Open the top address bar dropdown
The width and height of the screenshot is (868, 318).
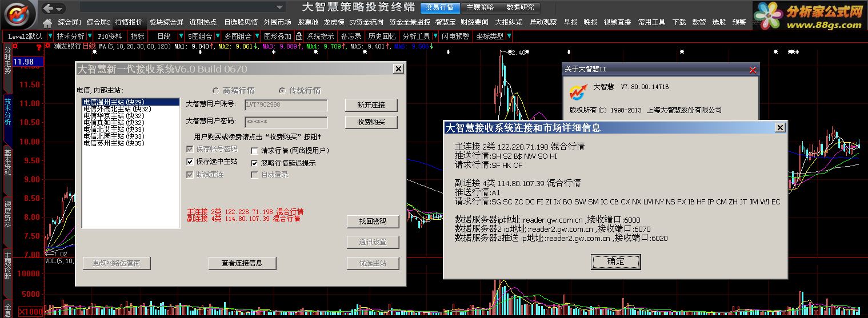click(x=279, y=7)
